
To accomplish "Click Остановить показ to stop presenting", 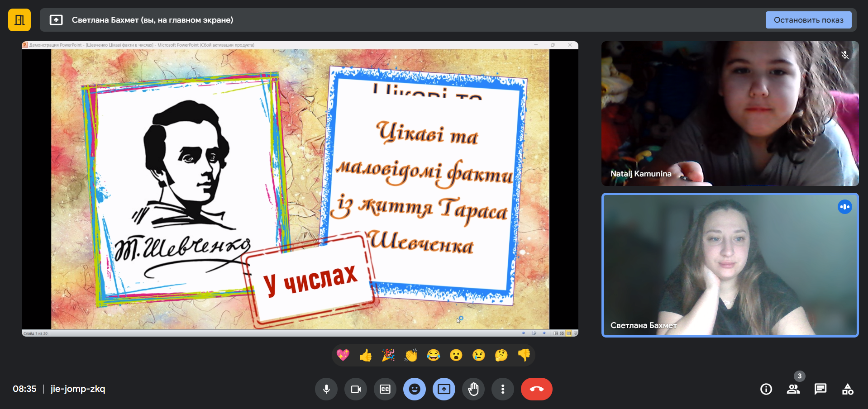I will pos(808,20).
